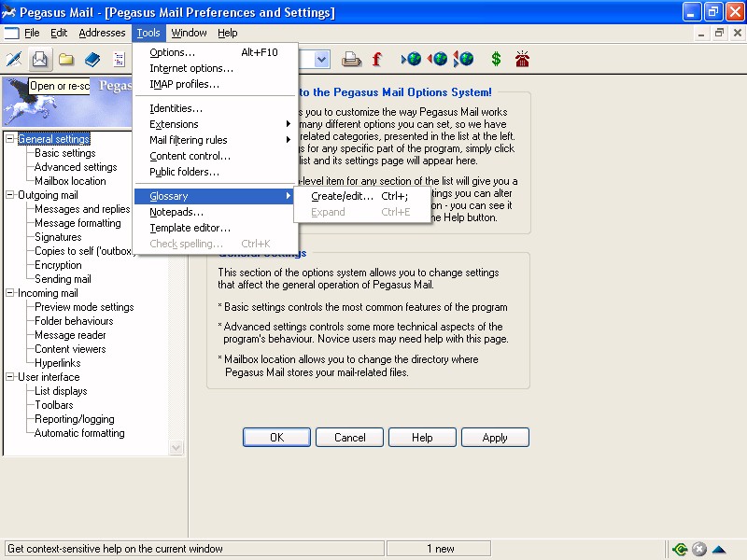
Task: Collapse the General settings tree node
Action: [x=9, y=138]
